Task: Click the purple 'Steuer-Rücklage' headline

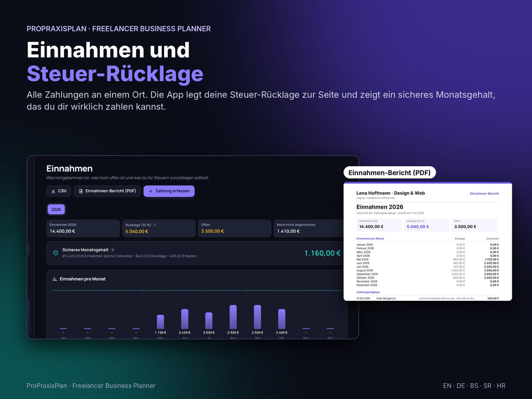Action: pyautogui.click(x=115, y=74)
